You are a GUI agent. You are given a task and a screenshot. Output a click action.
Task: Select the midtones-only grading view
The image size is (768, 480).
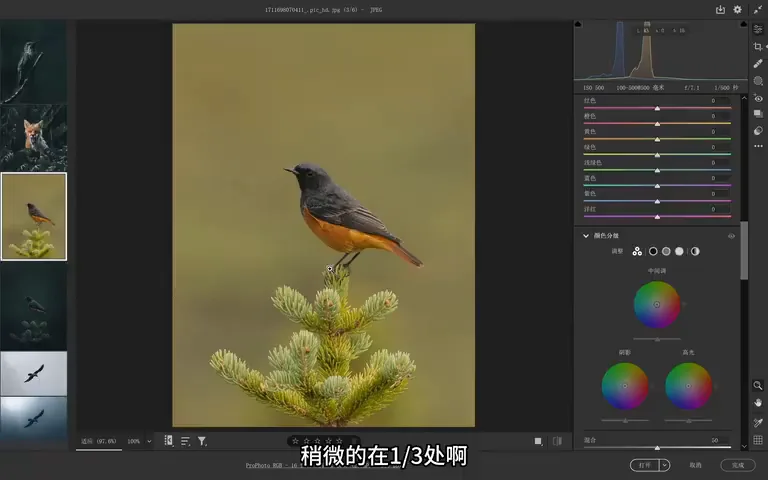tap(666, 251)
